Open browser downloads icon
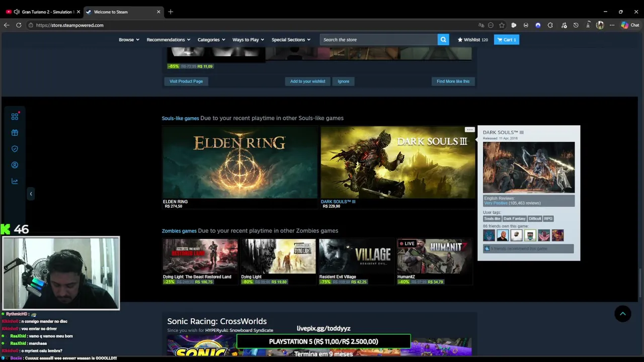 [588, 25]
